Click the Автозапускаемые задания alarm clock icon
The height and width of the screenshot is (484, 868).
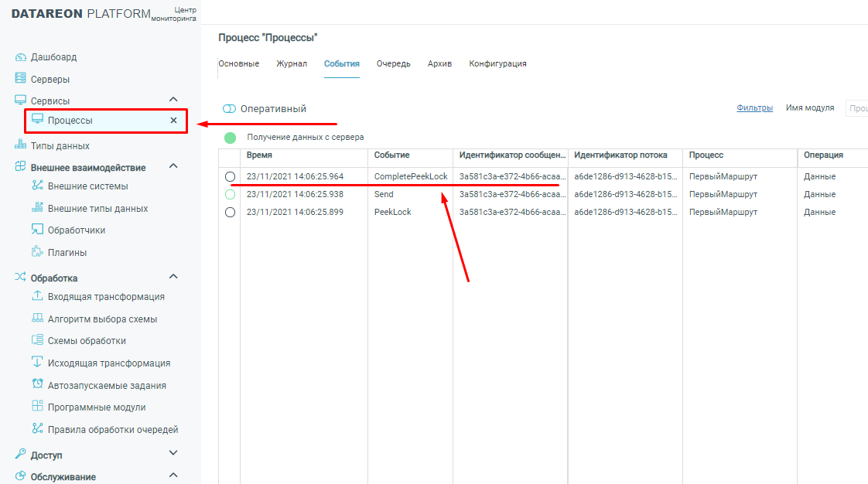tap(37, 385)
